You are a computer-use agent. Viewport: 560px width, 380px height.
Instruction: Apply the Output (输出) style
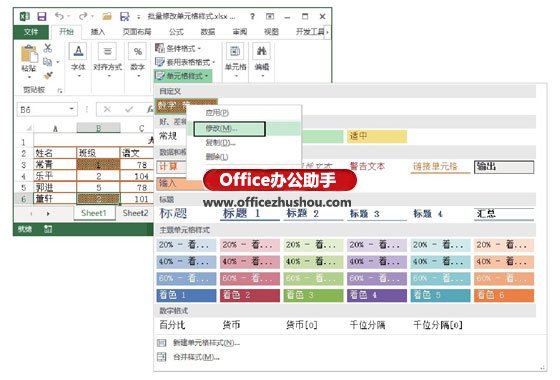504,166
